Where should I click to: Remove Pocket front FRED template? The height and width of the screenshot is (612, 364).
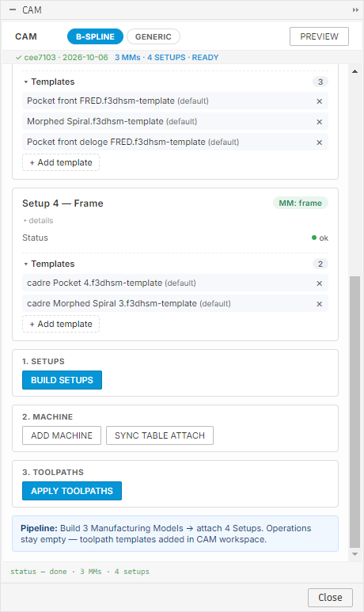point(319,101)
